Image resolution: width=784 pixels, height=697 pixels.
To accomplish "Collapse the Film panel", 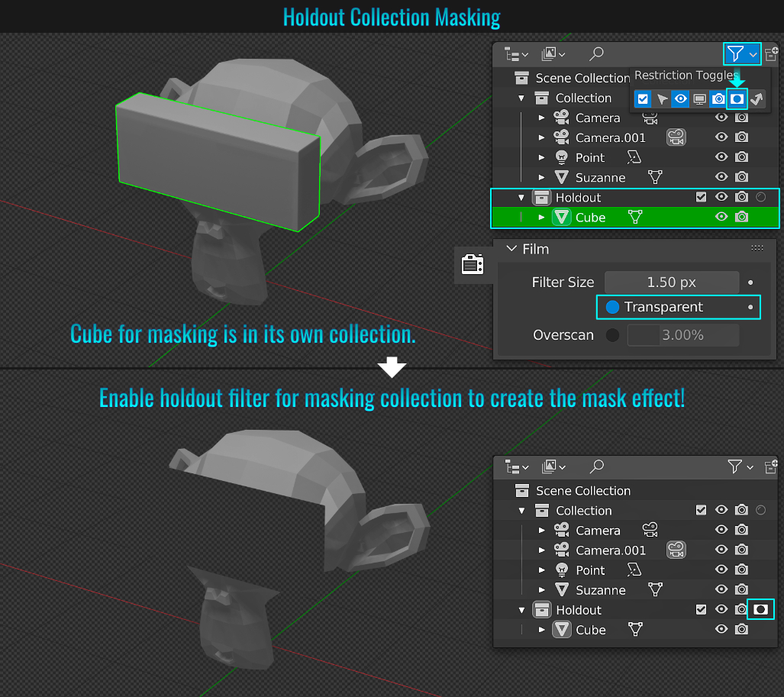I will point(511,249).
